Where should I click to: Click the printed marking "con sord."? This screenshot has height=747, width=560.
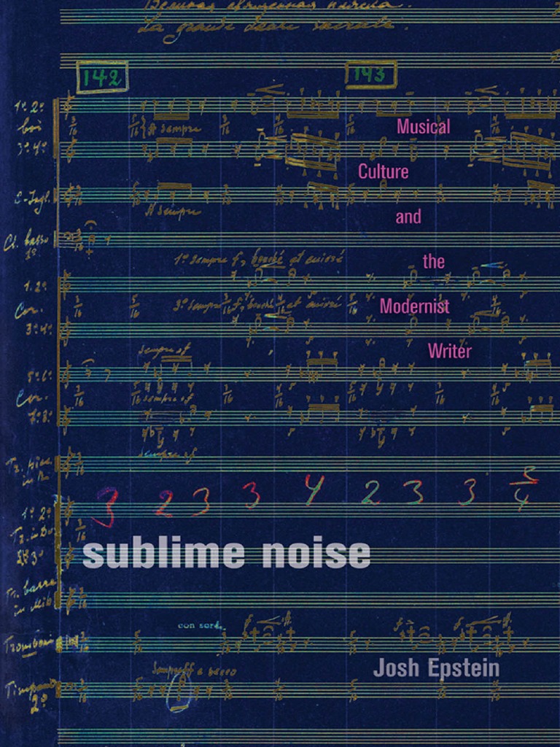point(200,625)
